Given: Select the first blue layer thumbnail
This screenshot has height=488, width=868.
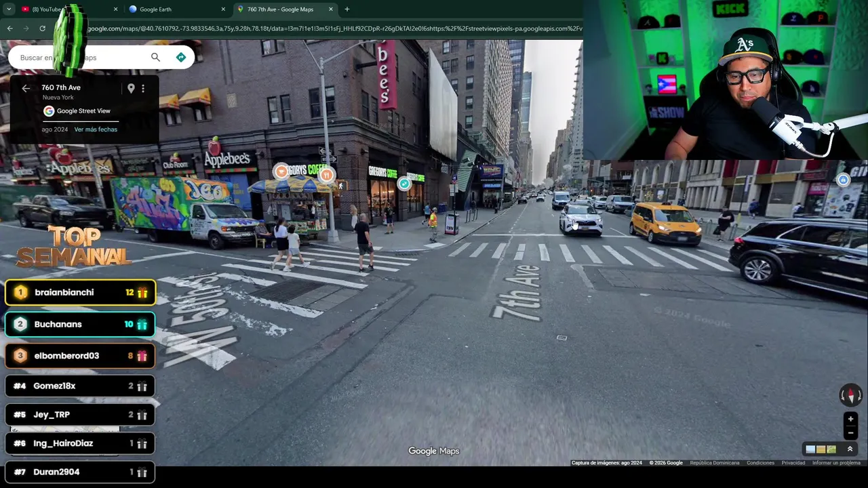Looking at the screenshot, I should click(810, 449).
